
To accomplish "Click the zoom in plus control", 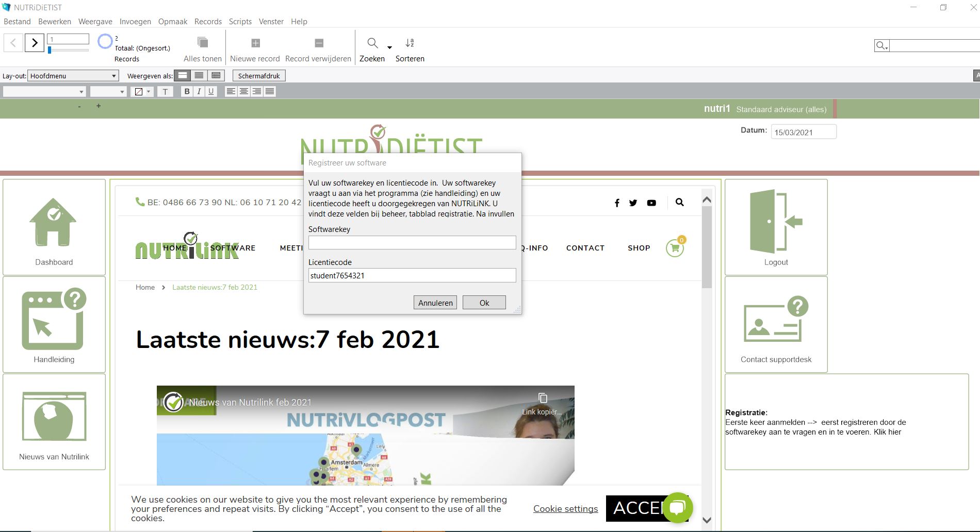I will [99, 106].
